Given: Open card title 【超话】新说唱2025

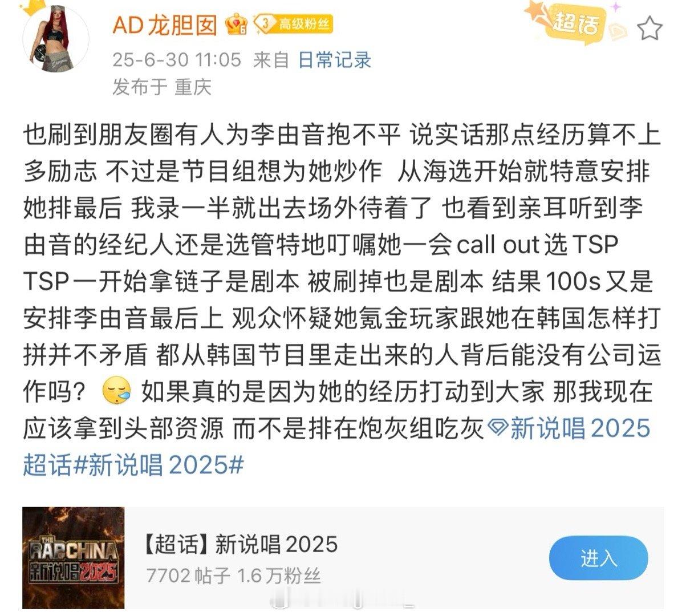Looking at the screenshot, I should click(x=238, y=544).
